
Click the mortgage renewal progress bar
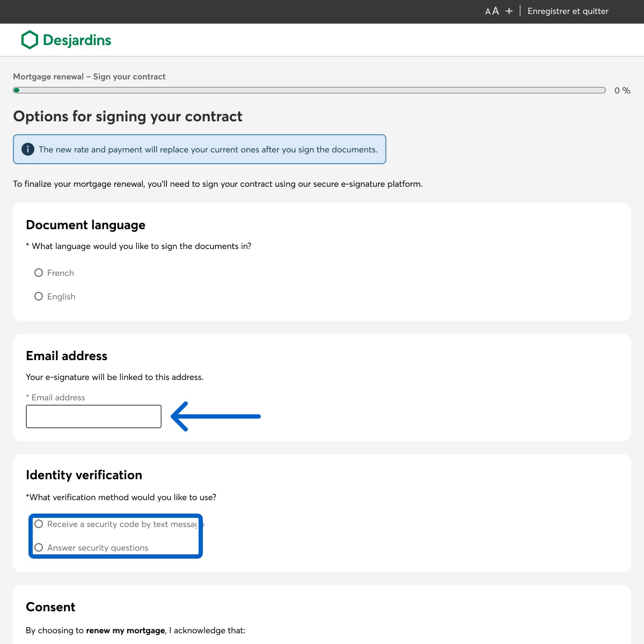pyautogui.click(x=309, y=90)
